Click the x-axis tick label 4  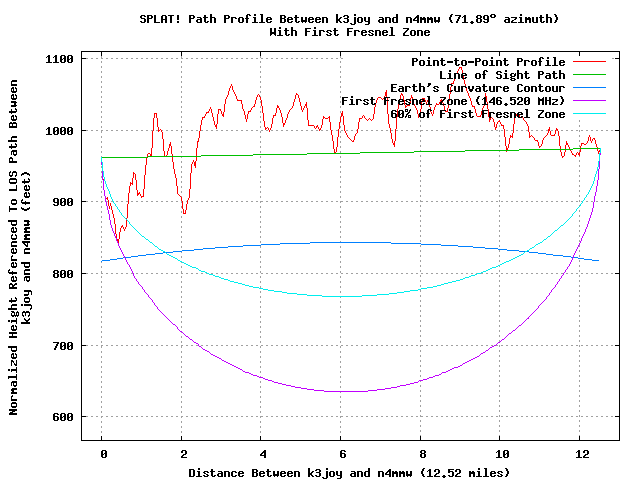pos(263,454)
